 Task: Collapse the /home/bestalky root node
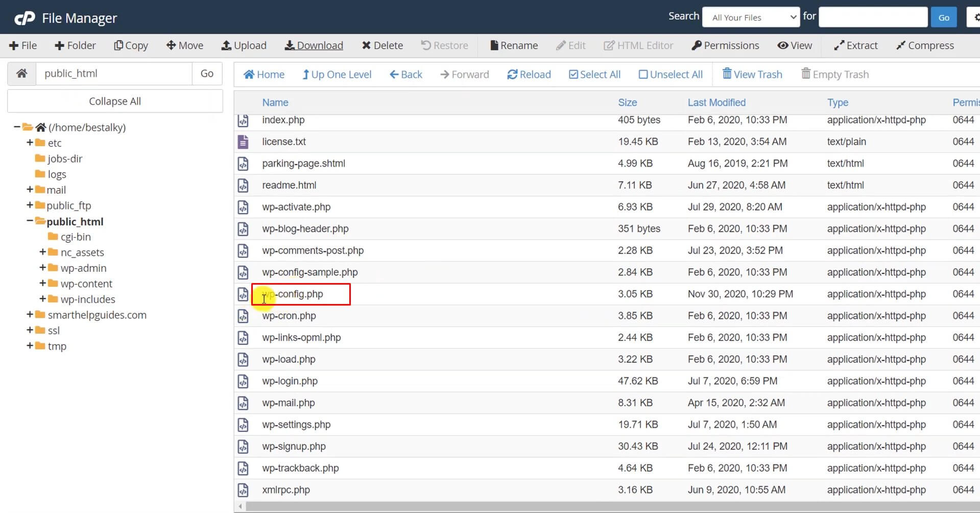point(17,127)
